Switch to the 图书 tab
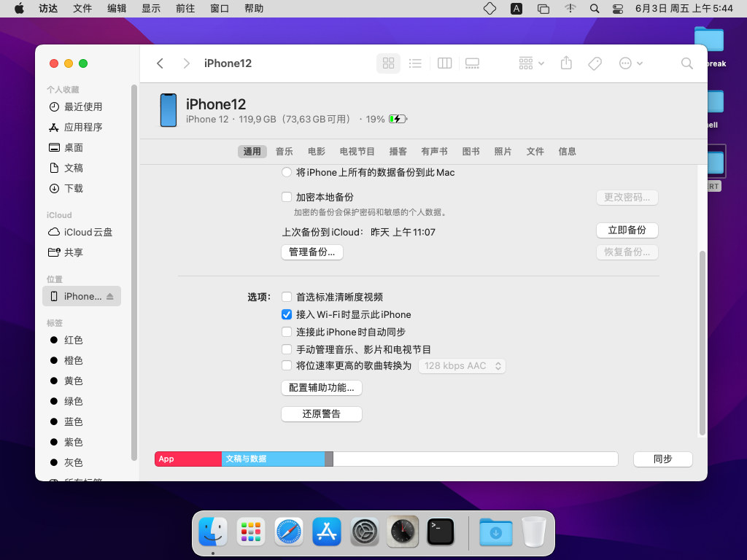 coord(471,152)
